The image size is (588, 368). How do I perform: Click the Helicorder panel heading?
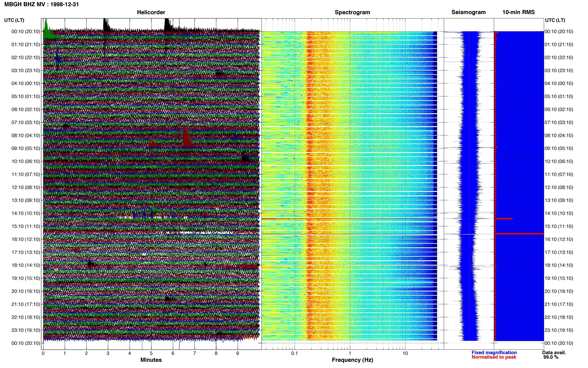click(x=151, y=12)
